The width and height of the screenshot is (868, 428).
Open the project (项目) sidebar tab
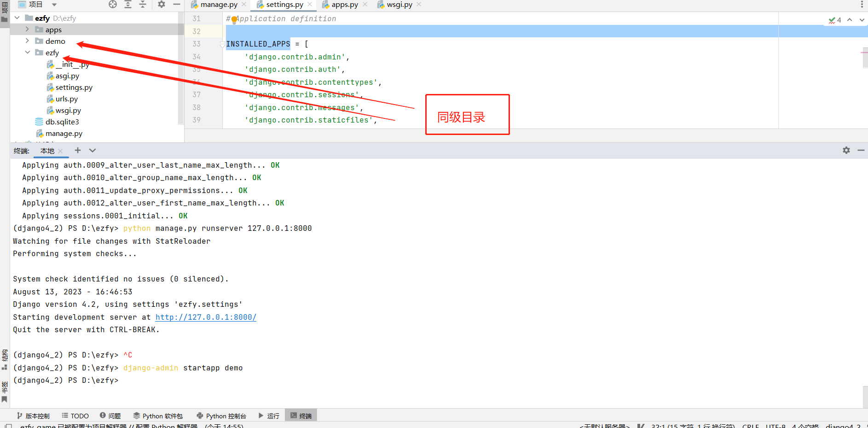click(x=5, y=14)
